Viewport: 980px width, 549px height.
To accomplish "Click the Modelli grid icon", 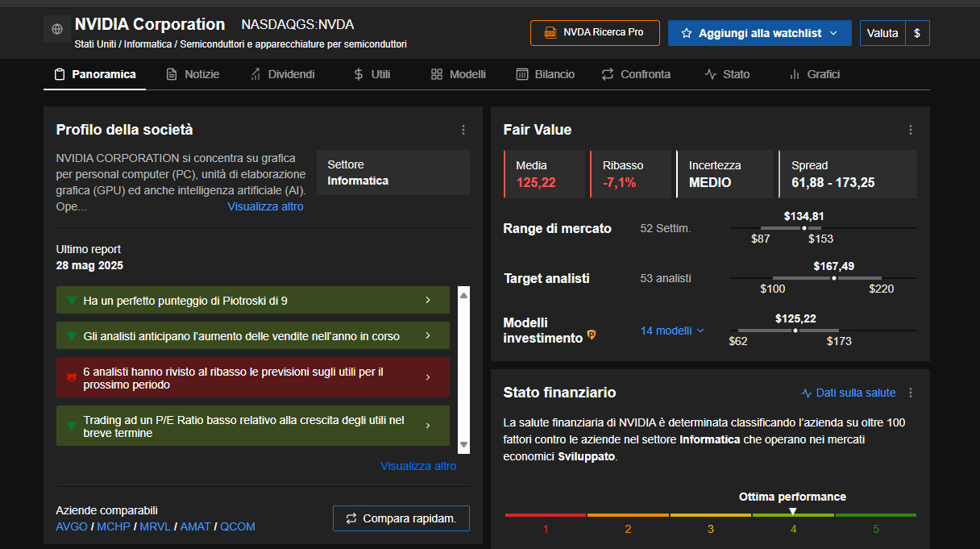I will 437,74.
